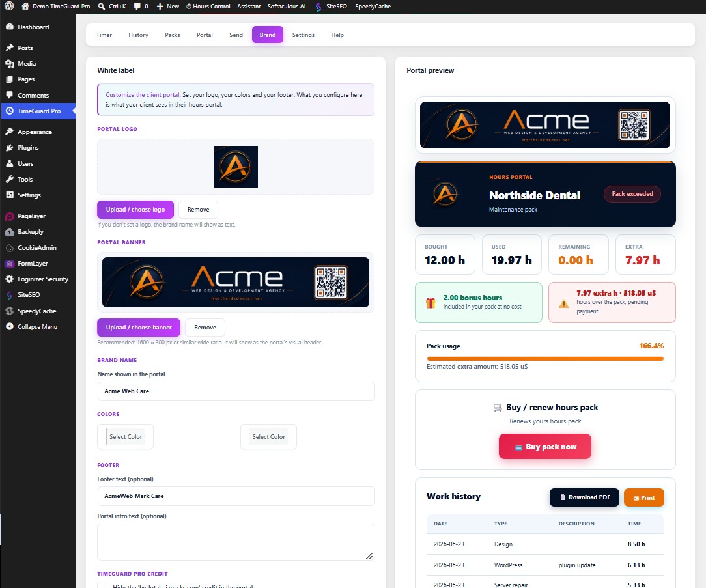Image resolution: width=706 pixels, height=588 pixels.
Task: Select TimeGuard Pro clock icon in sidebar
Action: pos(10,111)
